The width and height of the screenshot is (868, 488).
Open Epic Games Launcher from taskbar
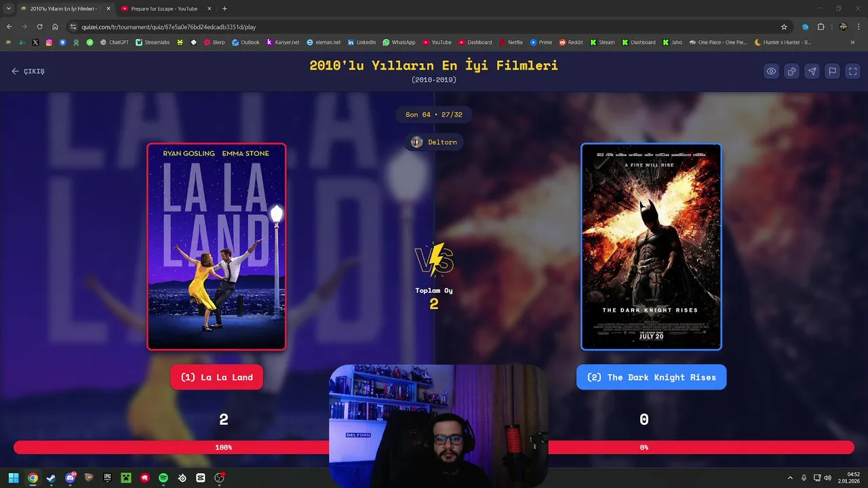point(107,478)
